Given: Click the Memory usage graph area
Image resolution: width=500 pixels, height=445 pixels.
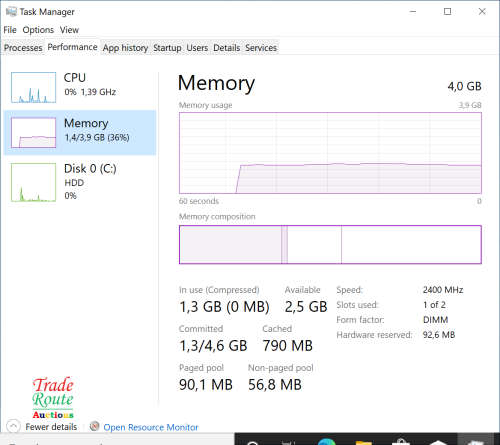Looking at the screenshot, I should pos(330,153).
